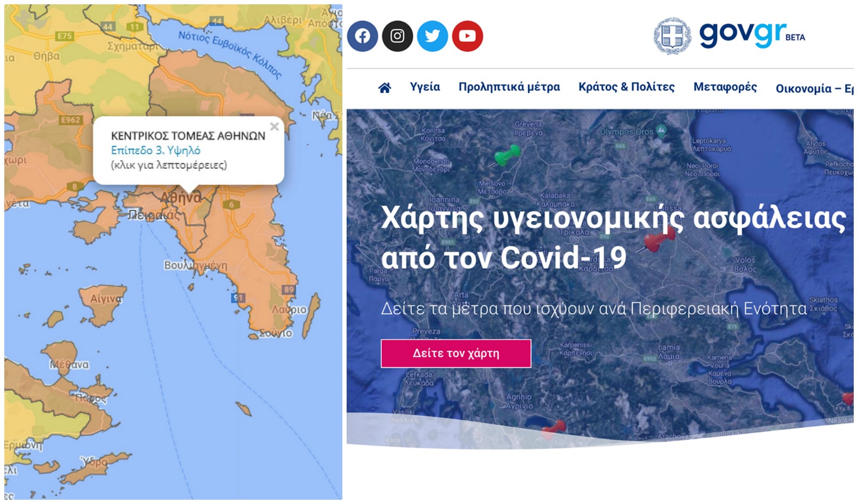Click the Δείτε τα μέτρα που ισχύουν subtitle

click(594, 309)
